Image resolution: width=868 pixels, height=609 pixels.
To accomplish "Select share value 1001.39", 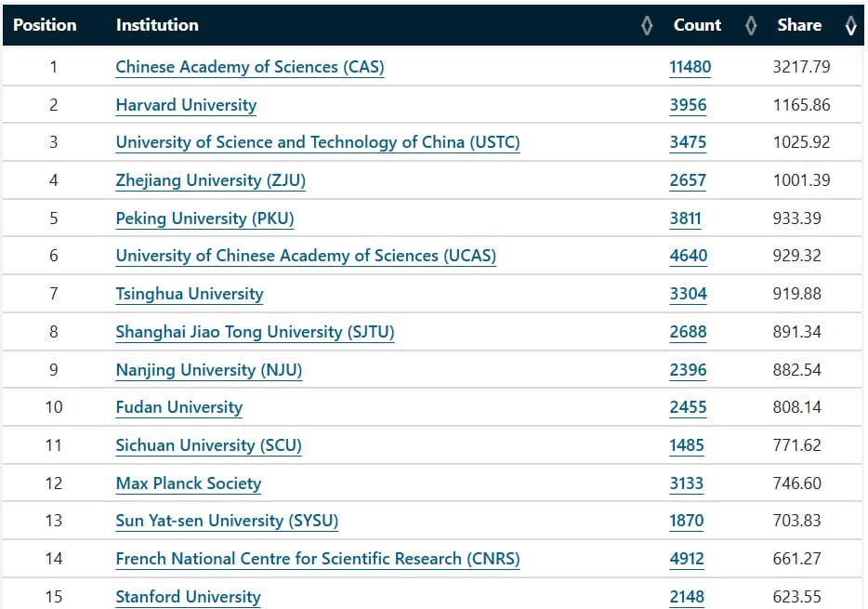I will (802, 180).
